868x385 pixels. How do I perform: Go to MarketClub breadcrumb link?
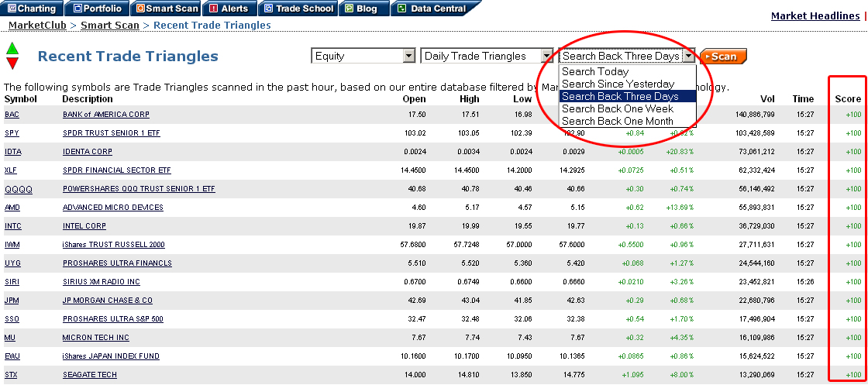pyautogui.click(x=37, y=25)
